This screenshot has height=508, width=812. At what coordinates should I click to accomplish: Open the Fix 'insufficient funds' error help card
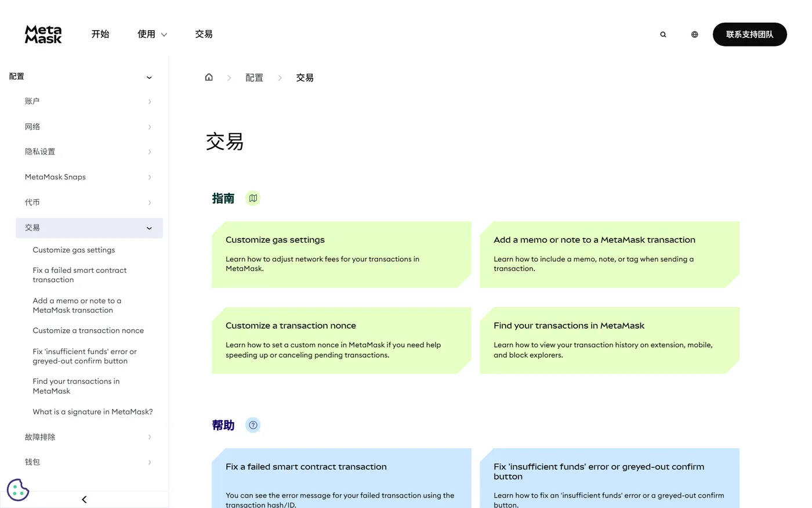(x=610, y=478)
